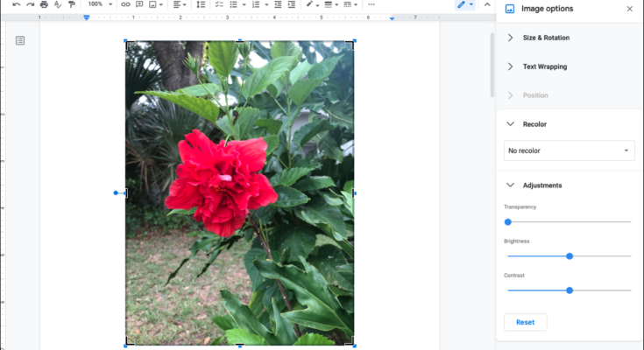This screenshot has width=644, height=350.
Task: Click the Insert link icon
Action: coord(125,4)
